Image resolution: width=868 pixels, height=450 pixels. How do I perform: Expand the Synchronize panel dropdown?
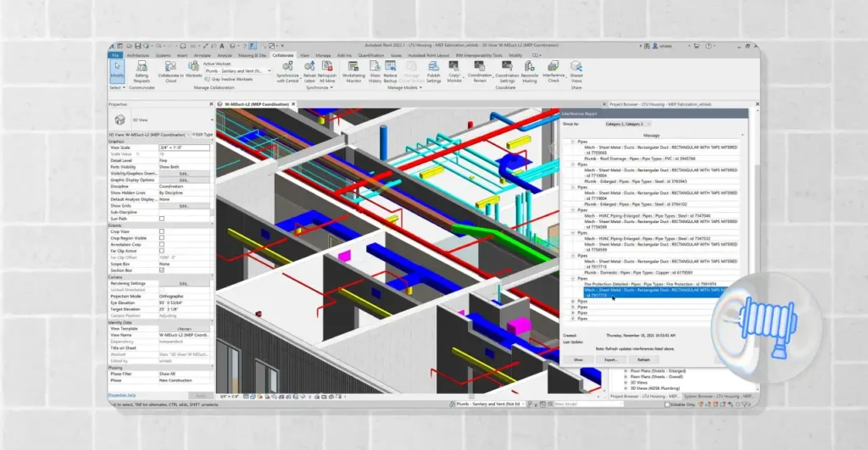point(320,87)
